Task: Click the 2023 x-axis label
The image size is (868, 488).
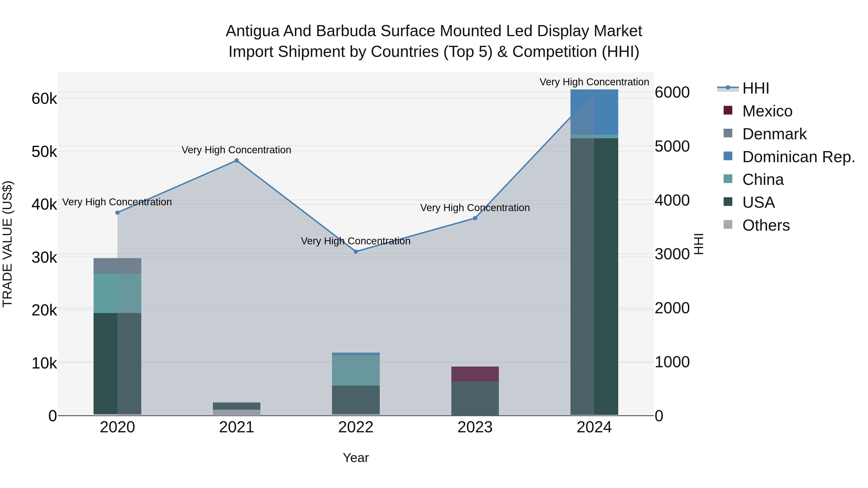Action: pyautogui.click(x=475, y=427)
